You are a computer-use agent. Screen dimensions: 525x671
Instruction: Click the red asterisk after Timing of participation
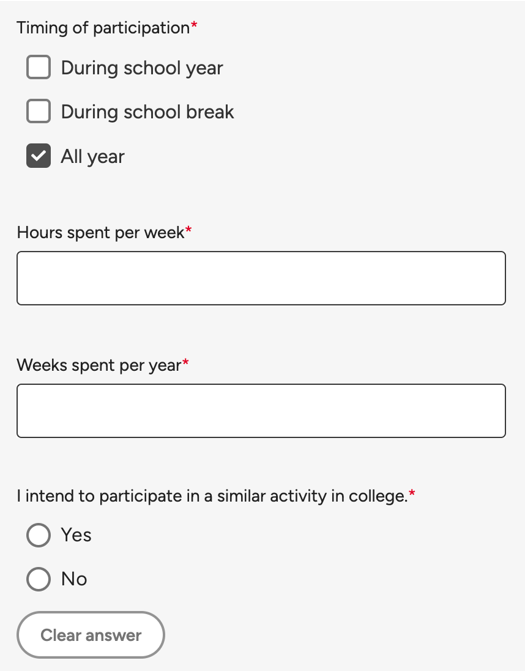[194, 25]
